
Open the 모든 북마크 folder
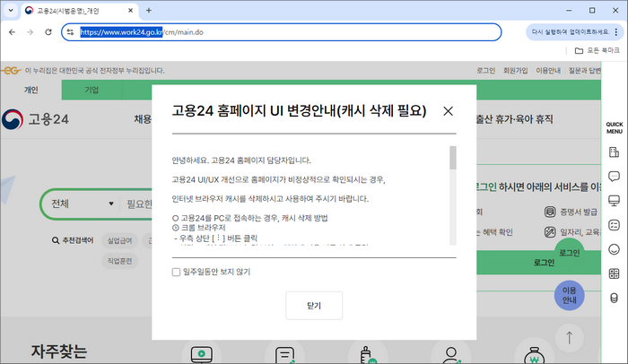click(597, 50)
